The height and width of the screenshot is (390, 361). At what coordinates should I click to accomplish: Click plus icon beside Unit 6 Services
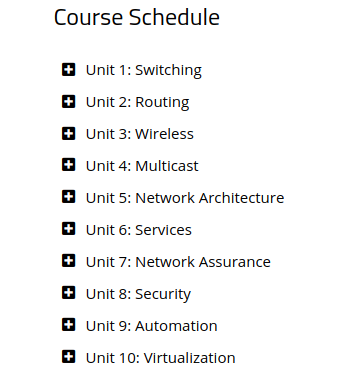68,229
